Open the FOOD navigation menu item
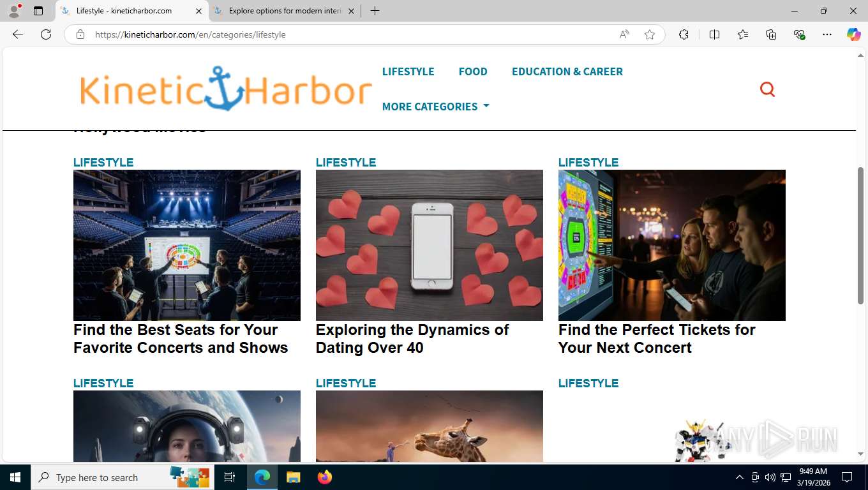The height and width of the screenshot is (490, 868). 473,71
